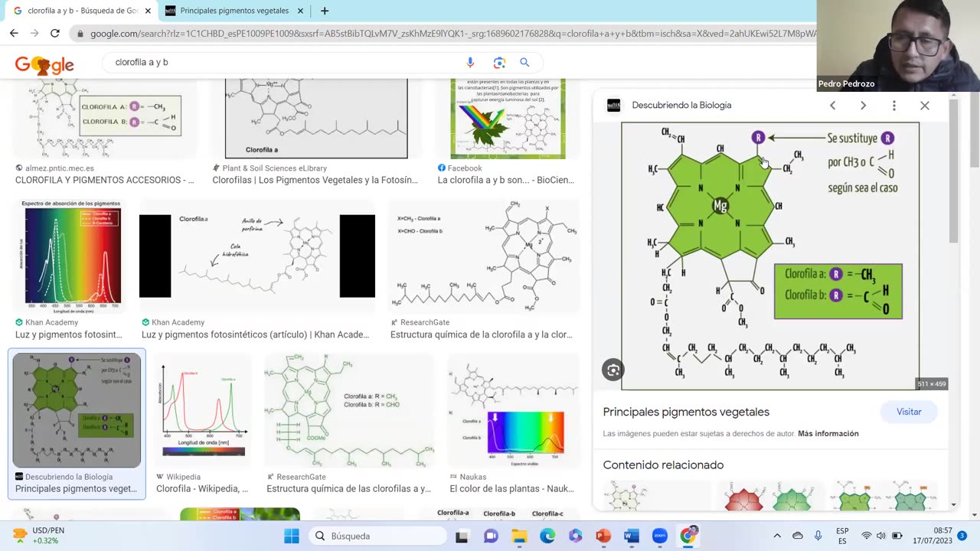Open 'Estructura química de la clorofila a y la clor...' link
The width and height of the screenshot is (980, 551).
(x=481, y=334)
